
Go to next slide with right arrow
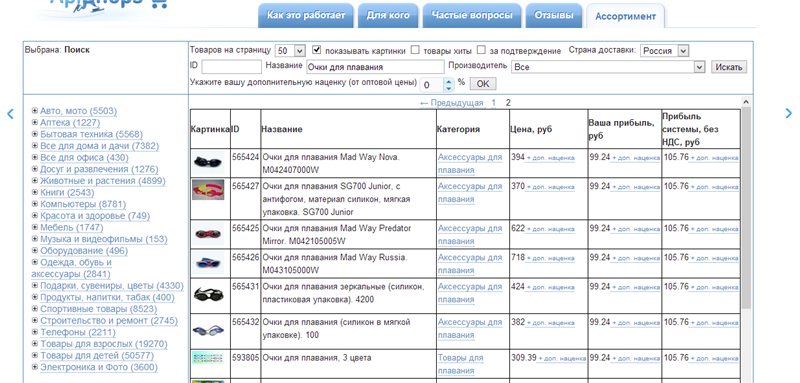pyautogui.click(x=789, y=113)
